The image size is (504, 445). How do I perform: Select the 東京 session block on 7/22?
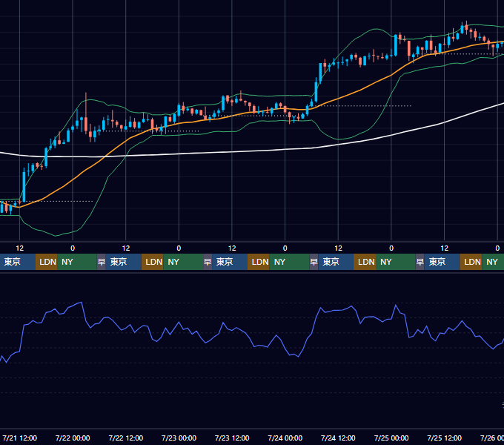[124, 262]
